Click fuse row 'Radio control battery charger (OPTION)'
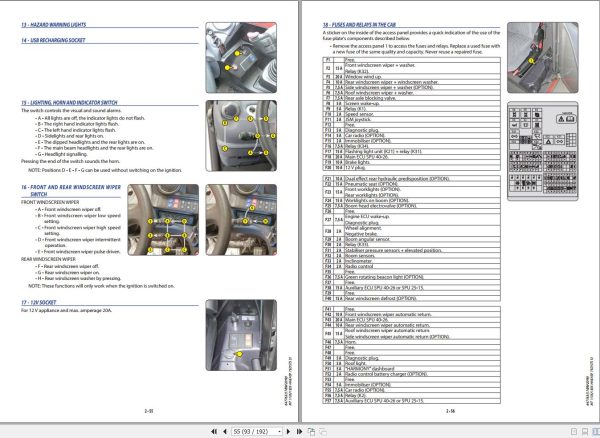This screenshot has width=600, height=438. point(412,374)
